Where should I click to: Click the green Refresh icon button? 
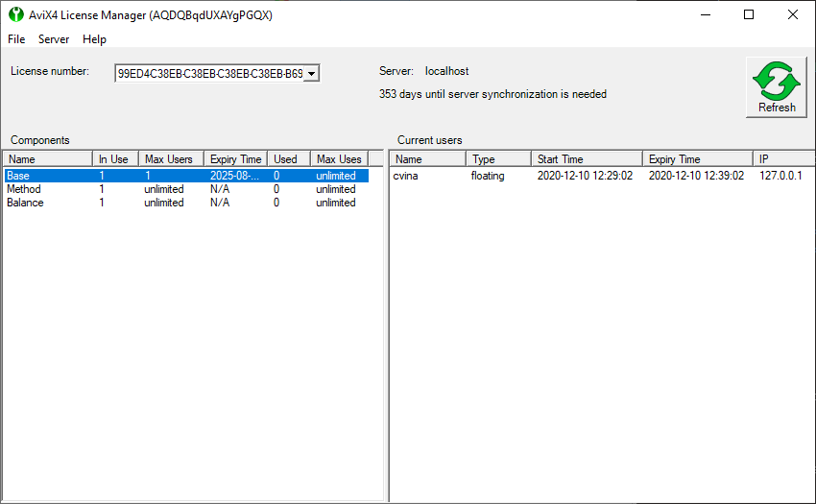(x=776, y=87)
